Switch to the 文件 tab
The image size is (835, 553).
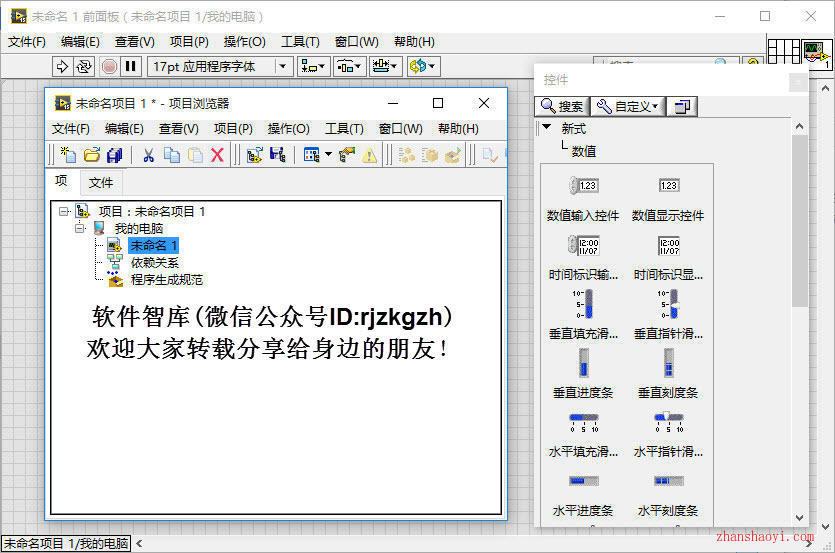[101, 183]
